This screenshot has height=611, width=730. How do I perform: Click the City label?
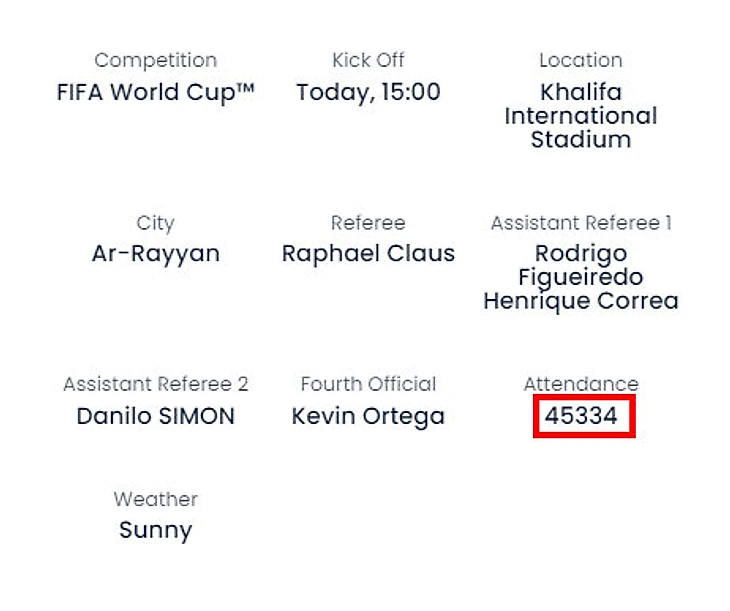155,223
